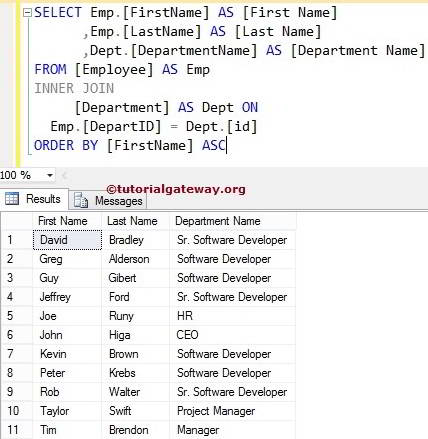This screenshot has width=428, height=439.
Task: Select row header number 10
Action: click(17, 411)
